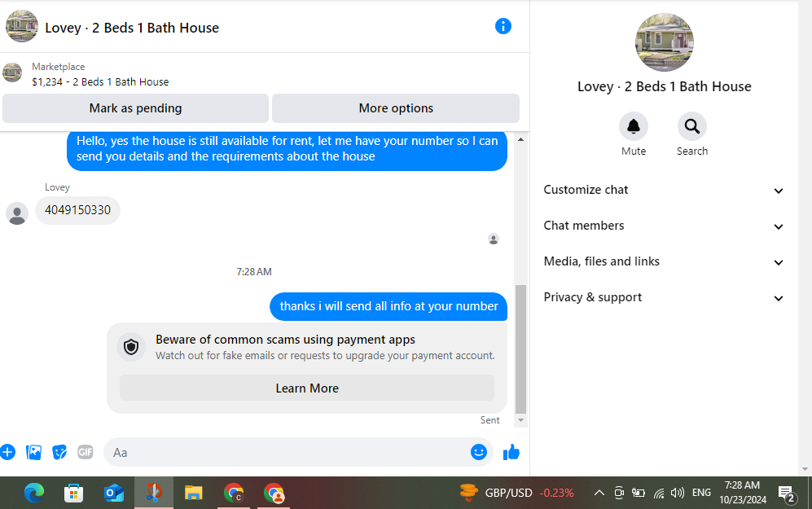
Task: Open conversation information via blue info icon
Action: click(503, 26)
